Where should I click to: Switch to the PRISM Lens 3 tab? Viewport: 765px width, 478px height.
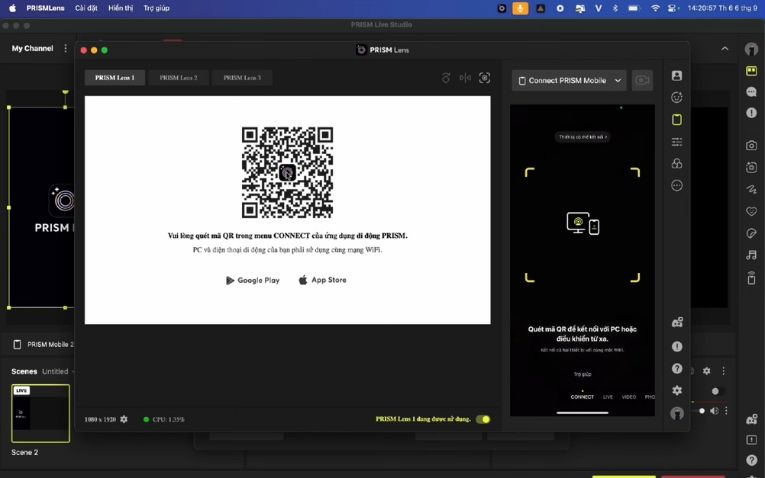(x=242, y=78)
